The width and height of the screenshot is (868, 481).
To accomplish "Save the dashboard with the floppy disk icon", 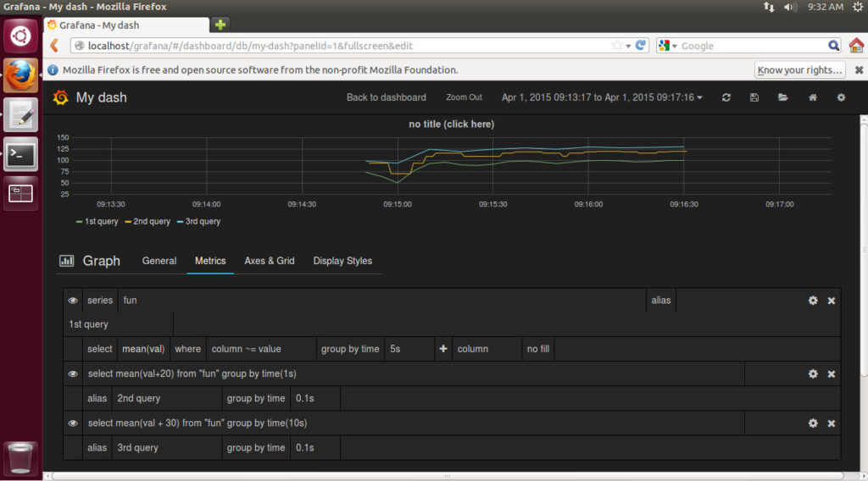I will point(754,97).
